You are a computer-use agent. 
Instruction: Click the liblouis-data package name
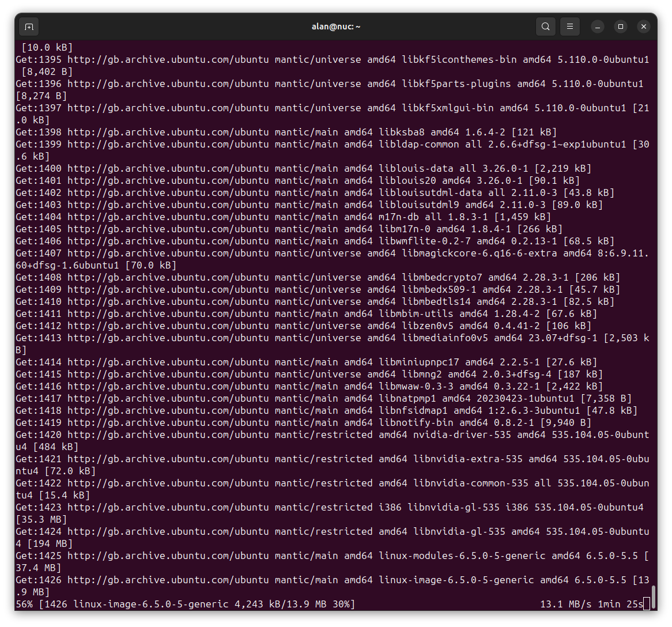click(416, 168)
